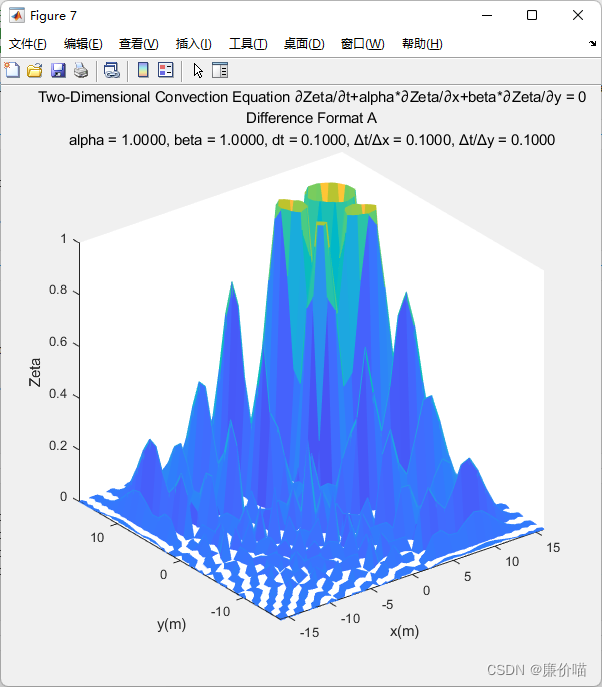
Task: Open a file with the folder icon
Action: [35, 70]
